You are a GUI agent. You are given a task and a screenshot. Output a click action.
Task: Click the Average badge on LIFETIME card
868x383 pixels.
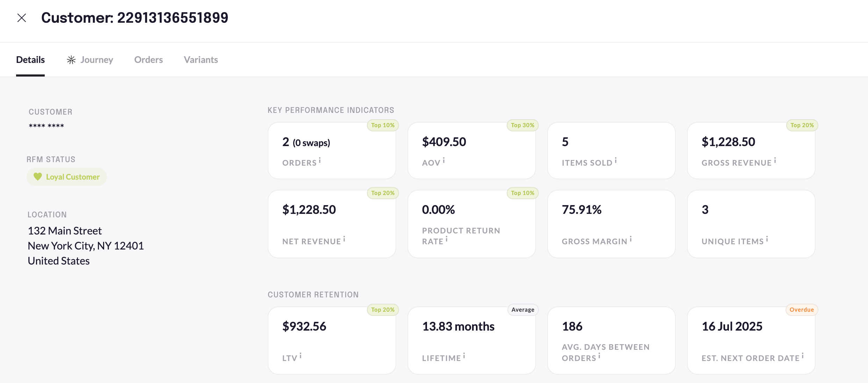(x=523, y=310)
